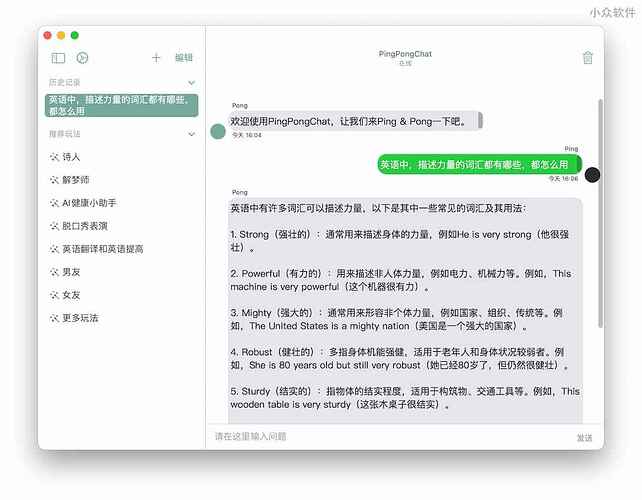The width and height of the screenshot is (642, 500).
Task: Toggle the sidebar panel icon
Action: point(58,58)
